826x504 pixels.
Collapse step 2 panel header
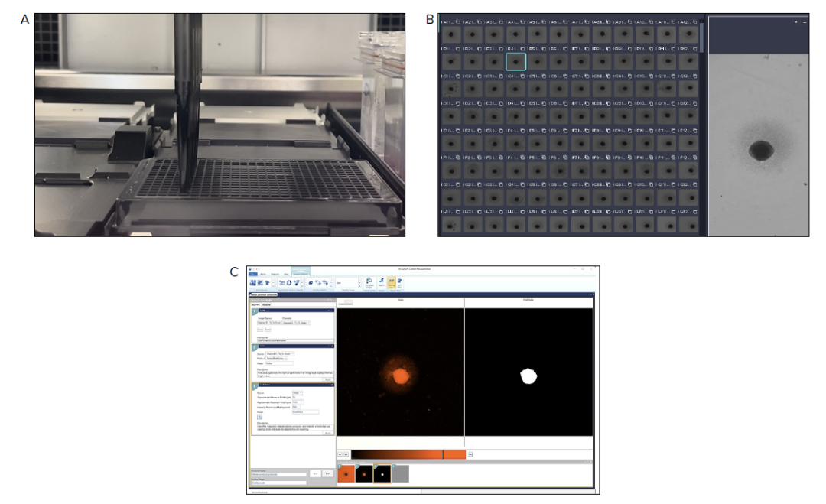[x=329, y=346]
